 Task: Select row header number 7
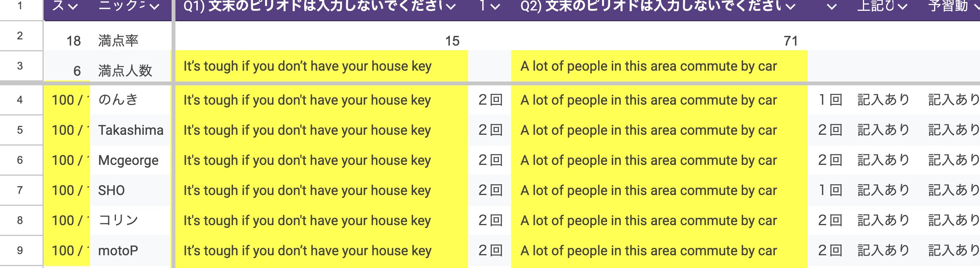20,190
